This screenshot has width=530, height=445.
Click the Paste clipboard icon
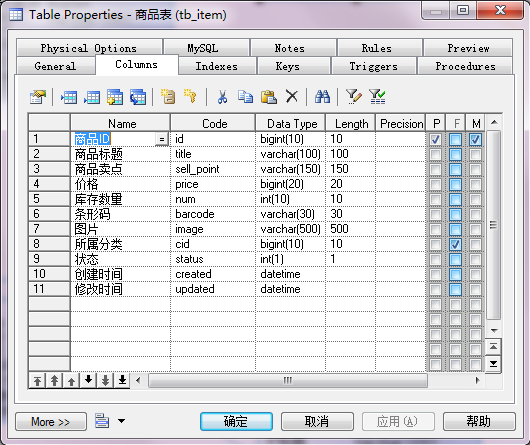click(x=269, y=97)
